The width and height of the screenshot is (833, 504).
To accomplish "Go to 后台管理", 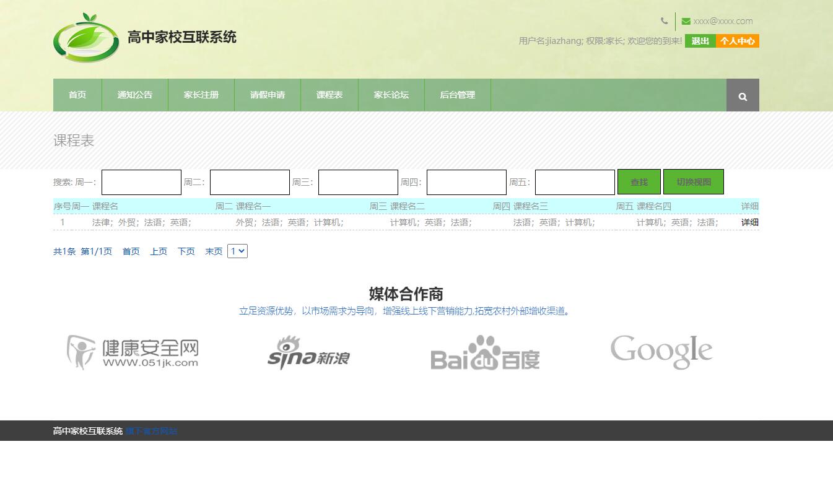I will (457, 95).
